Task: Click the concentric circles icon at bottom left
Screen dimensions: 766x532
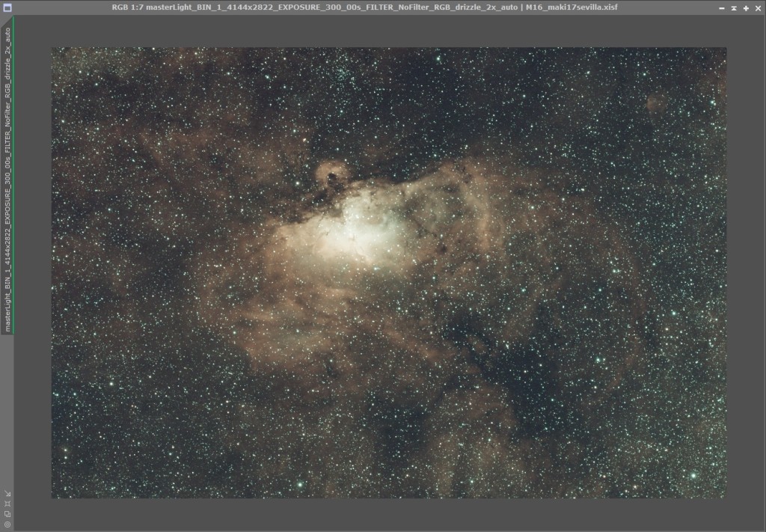Action: tap(7, 525)
